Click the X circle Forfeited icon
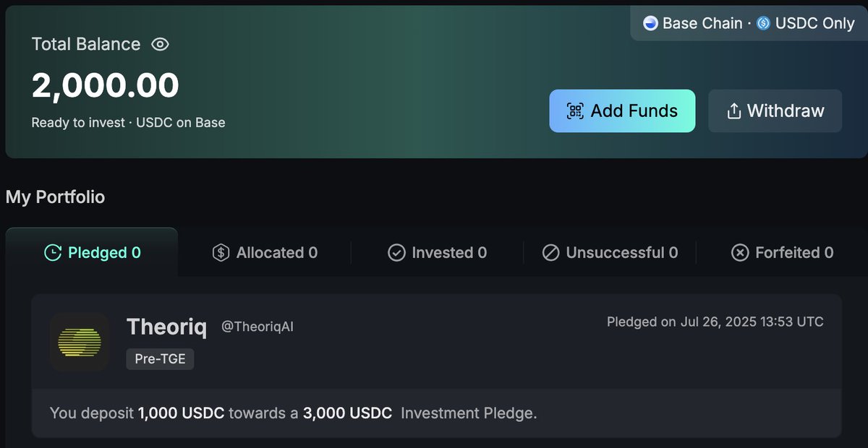Viewport: 868px width, 448px height. (x=740, y=253)
